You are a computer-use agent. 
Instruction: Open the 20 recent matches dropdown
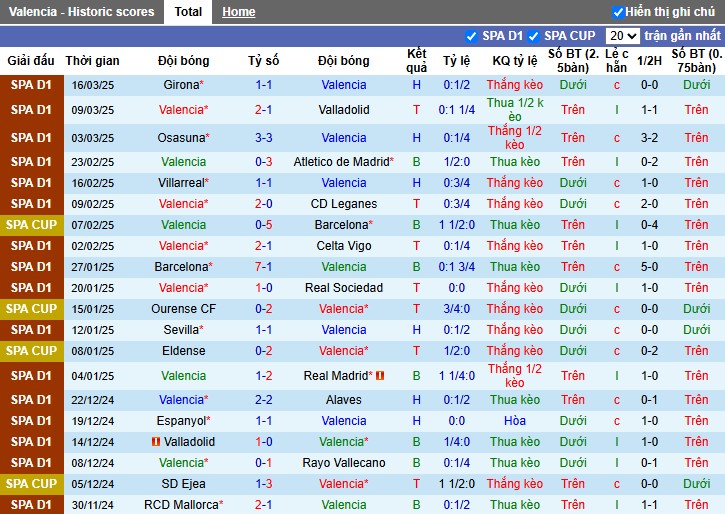[622, 36]
